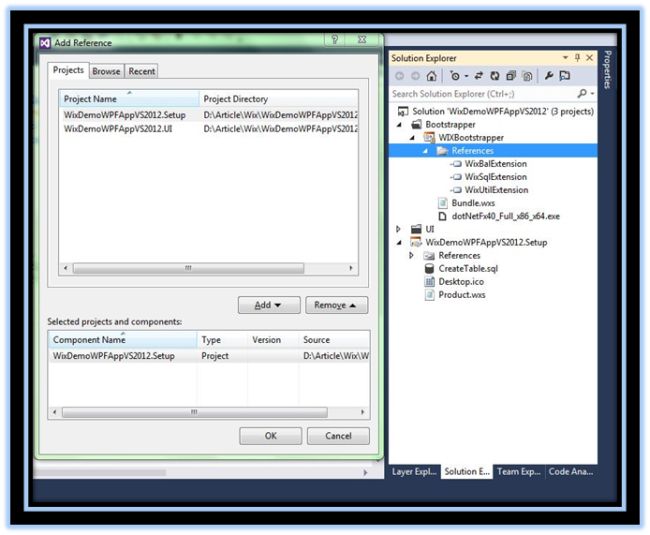Select WixBalExtension reference
Screen dimensions: 650x535
(x=495, y=164)
